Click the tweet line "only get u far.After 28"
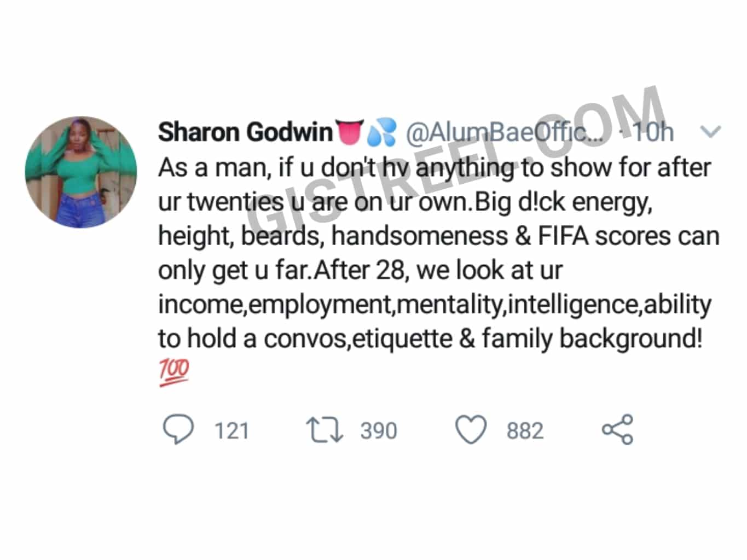The height and width of the screenshot is (560, 747). pyautogui.click(x=360, y=270)
